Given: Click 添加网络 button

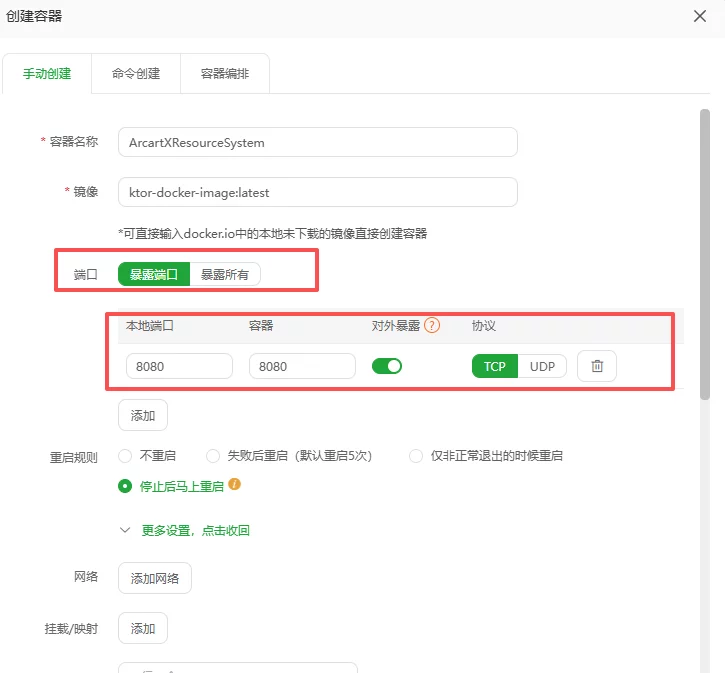Looking at the screenshot, I should (x=155, y=578).
